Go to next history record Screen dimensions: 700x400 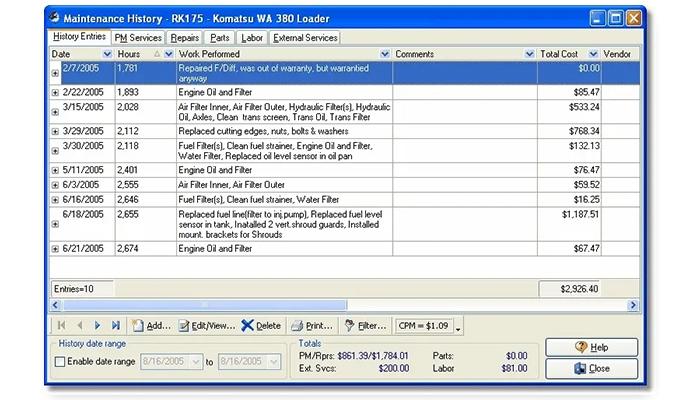click(97, 325)
